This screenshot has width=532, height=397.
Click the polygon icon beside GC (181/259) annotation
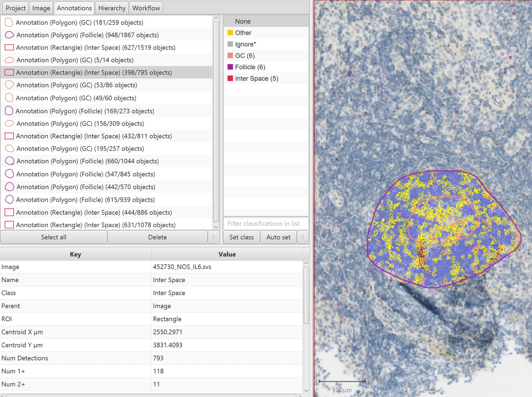pos(9,22)
